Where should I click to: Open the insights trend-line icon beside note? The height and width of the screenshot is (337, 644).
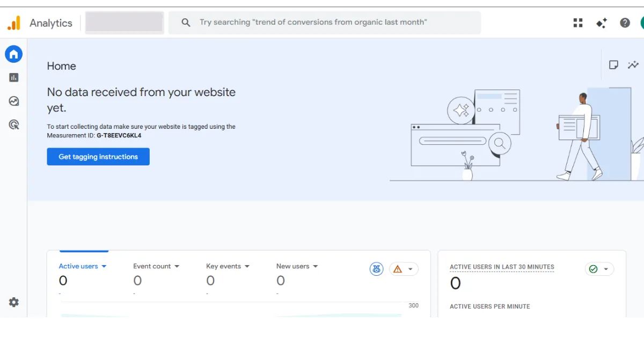pos(633,65)
